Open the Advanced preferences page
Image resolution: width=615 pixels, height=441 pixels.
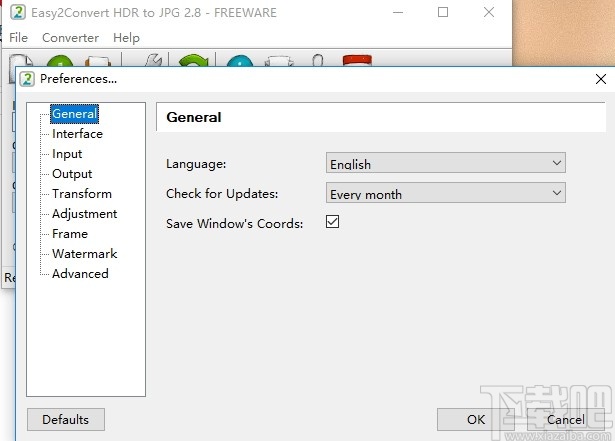80,274
